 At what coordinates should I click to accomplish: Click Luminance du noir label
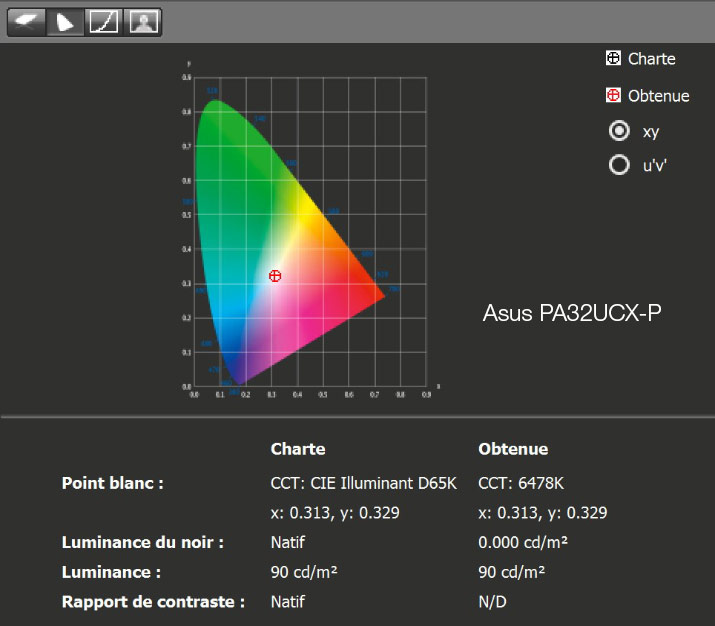pyautogui.click(x=143, y=543)
